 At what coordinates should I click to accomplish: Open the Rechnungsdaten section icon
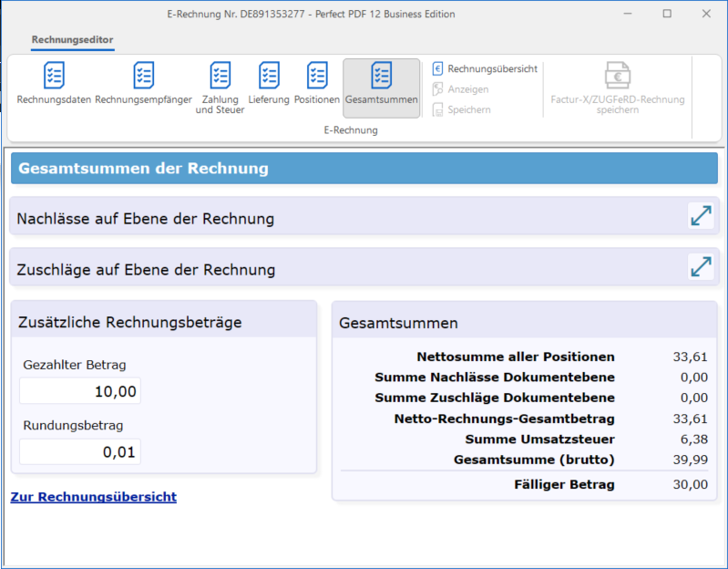click(x=54, y=77)
